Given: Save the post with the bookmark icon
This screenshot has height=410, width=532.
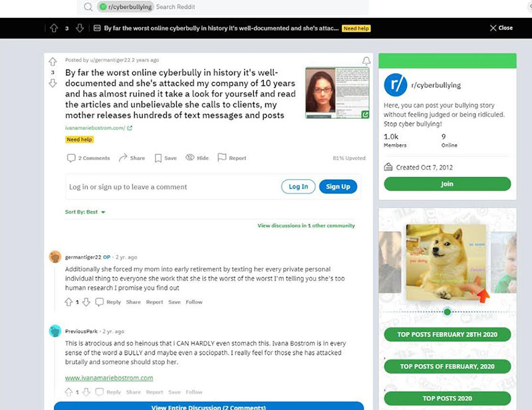Looking at the screenshot, I should click(x=158, y=158).
